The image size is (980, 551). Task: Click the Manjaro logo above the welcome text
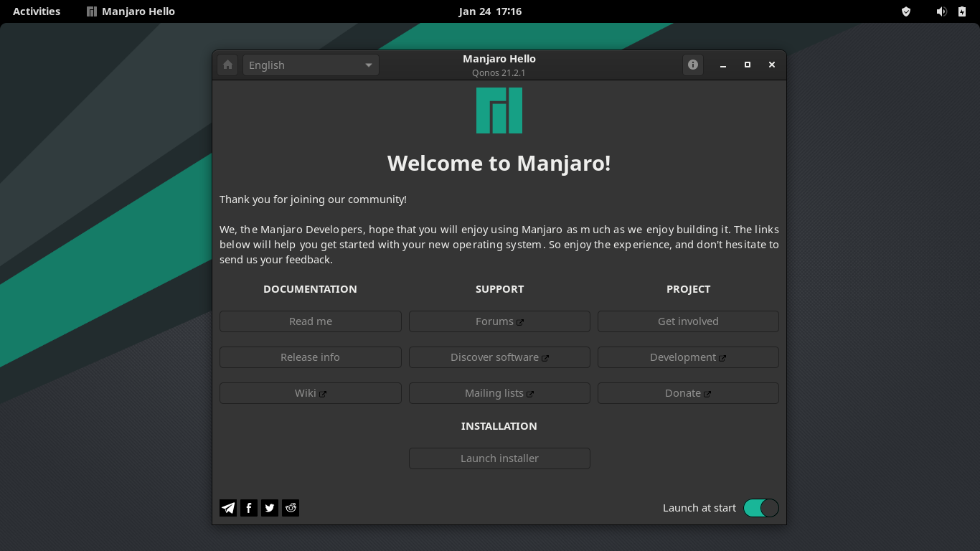coord(499,110)
